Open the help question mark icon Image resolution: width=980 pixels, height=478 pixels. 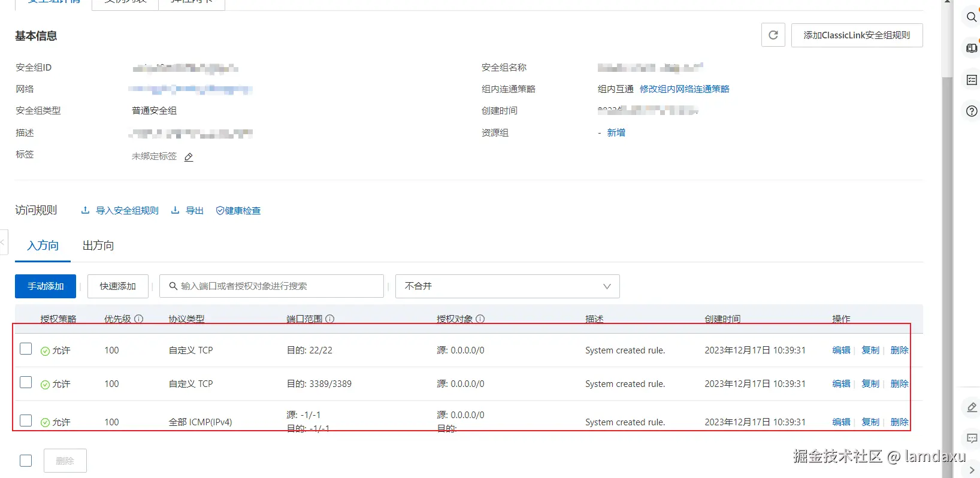[x=972, y=111]
